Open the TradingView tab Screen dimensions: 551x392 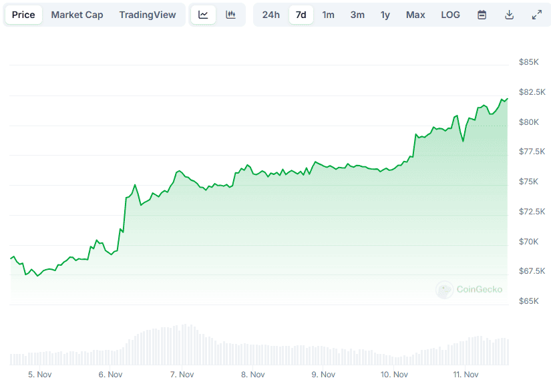(x=148, y=15)
